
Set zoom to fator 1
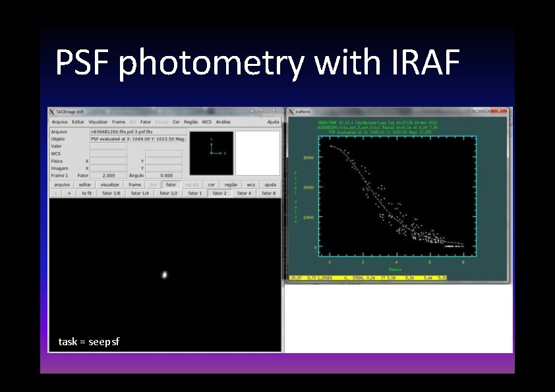click(195, 193)
